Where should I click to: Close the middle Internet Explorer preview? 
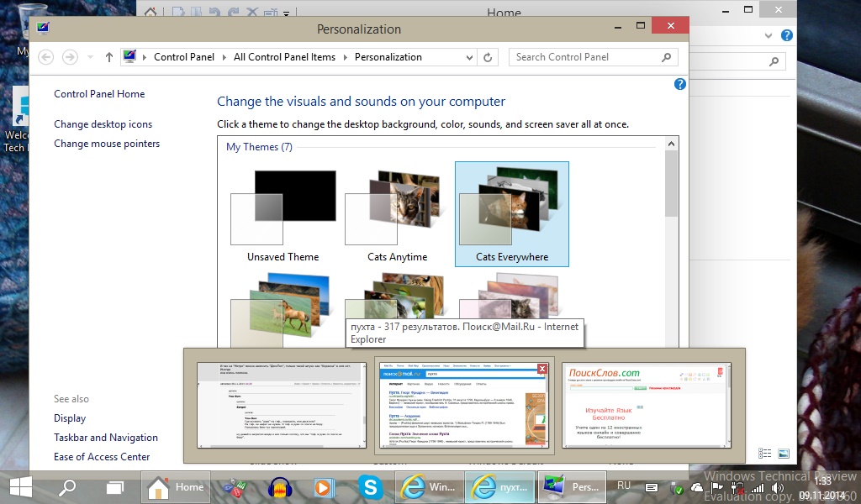(542, 369)
